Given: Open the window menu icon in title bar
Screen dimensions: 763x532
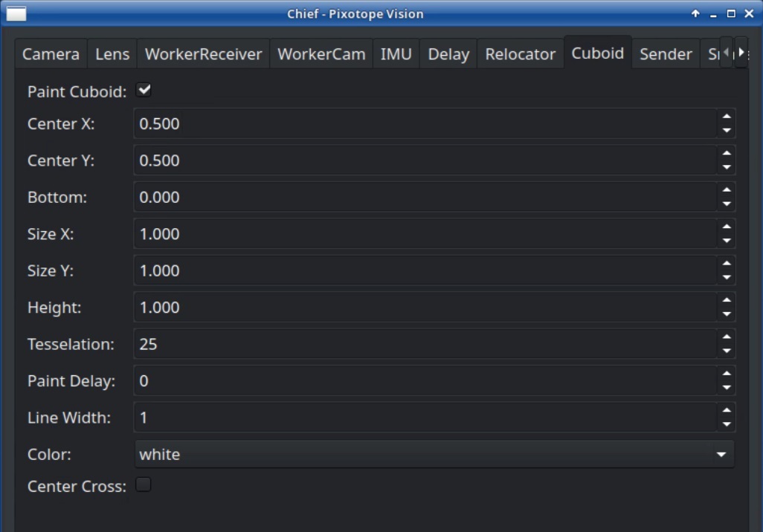Looking at the screenshot, I should (x=16, y=13).
